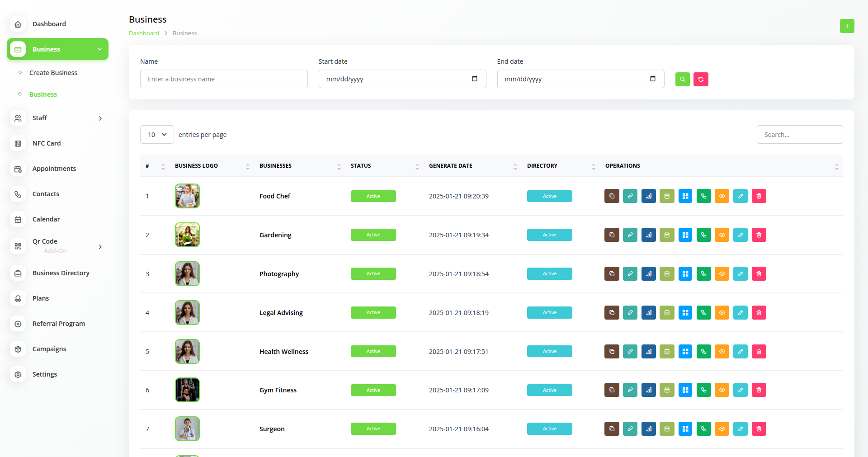Click the calendar icon for Legal Advising
Screen dimensions: 868x457
coord(667,313)
